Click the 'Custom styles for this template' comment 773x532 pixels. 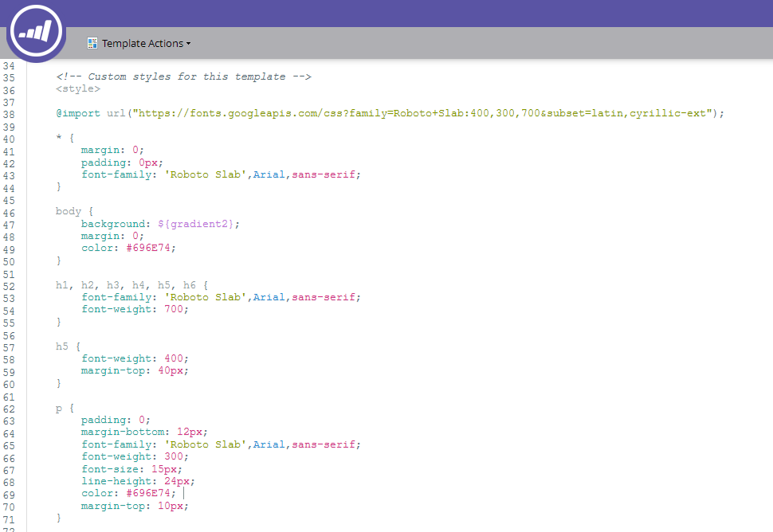(x=183, y=76)
